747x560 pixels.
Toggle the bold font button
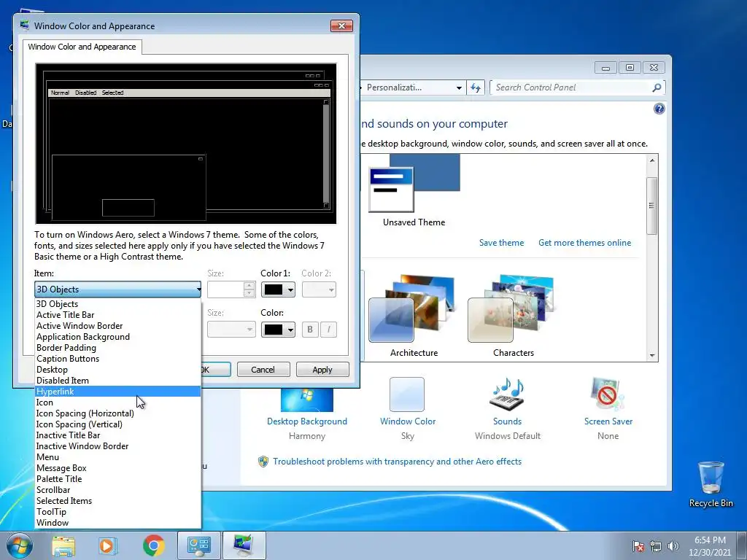point(310,330)
